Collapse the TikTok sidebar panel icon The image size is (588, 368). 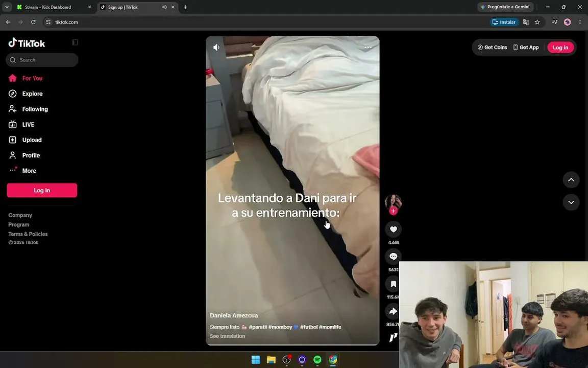pyautogui.click(x=75, y=42)
